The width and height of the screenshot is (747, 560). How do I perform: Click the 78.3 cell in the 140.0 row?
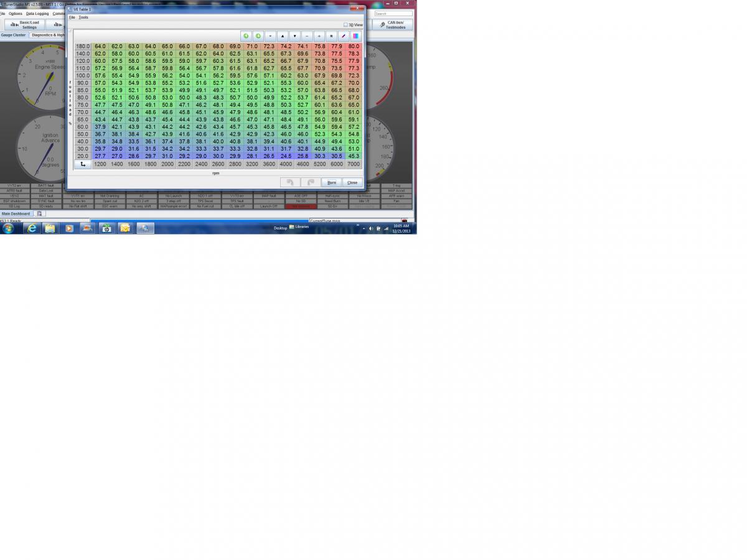pyautogui.click(x=354, y=54)
